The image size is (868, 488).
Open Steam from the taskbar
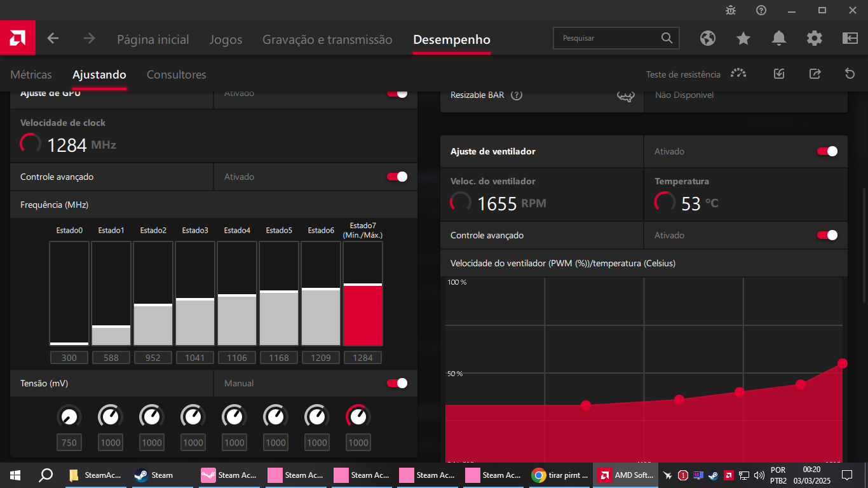pos(161,475)
